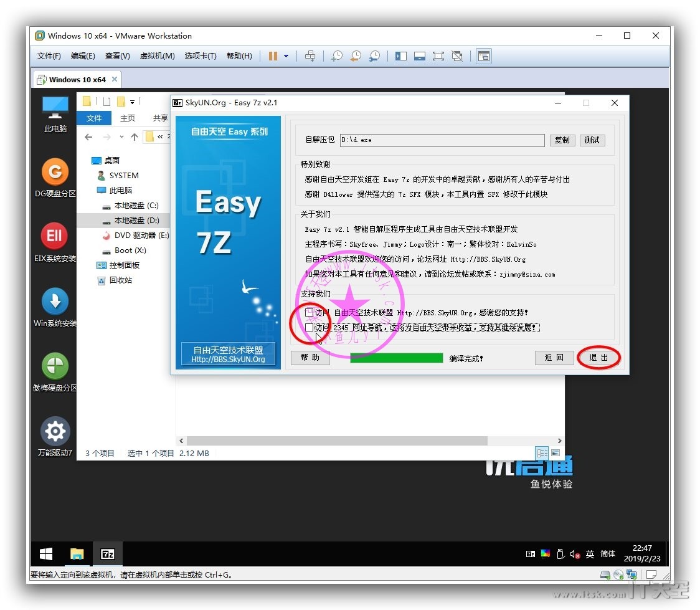Select the 此电脑 desktop icon
The height and width of the screenshot is (610, 700).
pyautogui.click(x=55, y=114)
